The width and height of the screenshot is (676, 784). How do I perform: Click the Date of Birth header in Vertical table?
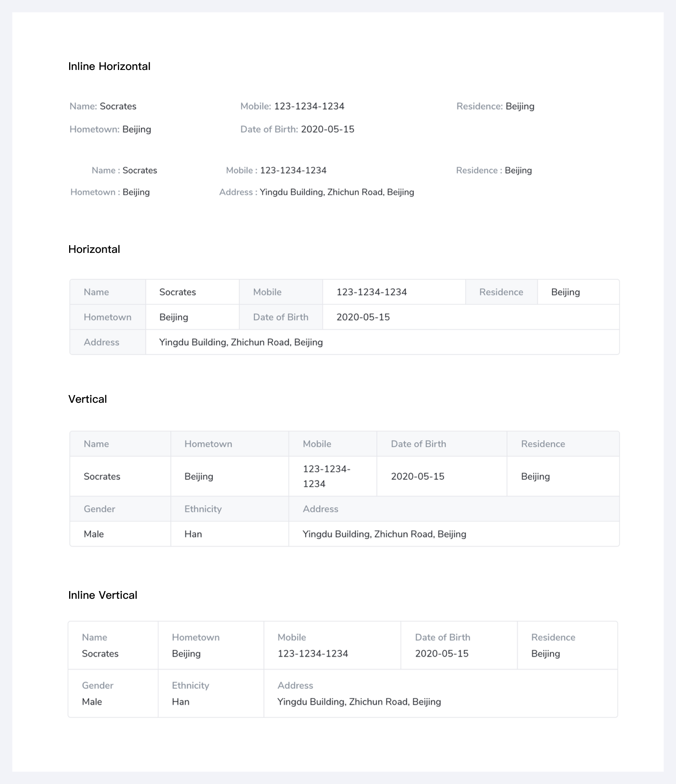pyautogui.click(x=418, y=444)
